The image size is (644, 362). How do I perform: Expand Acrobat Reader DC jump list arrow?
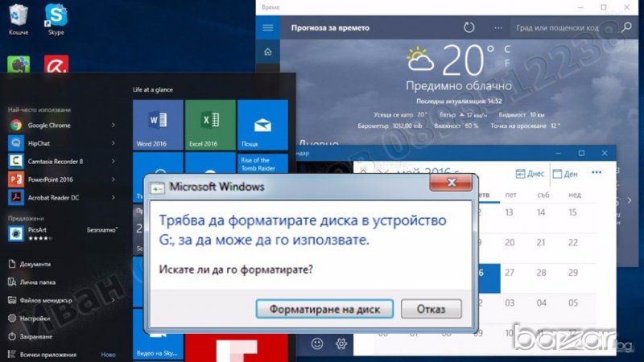click(114, 197)
